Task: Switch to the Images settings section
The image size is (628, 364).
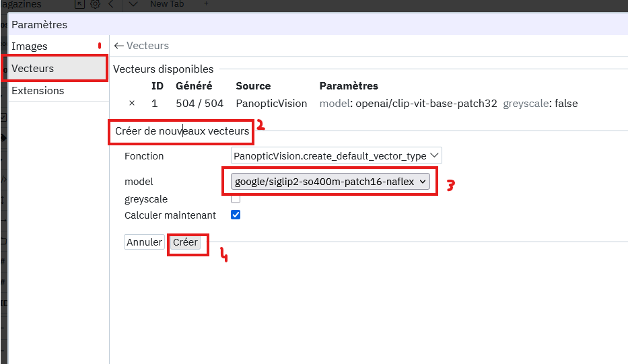Action: pyautogui.click(x=30, y=46)
